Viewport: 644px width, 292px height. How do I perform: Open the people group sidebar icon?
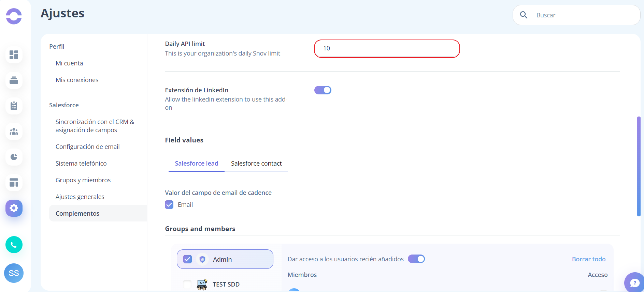pos(14,132)
